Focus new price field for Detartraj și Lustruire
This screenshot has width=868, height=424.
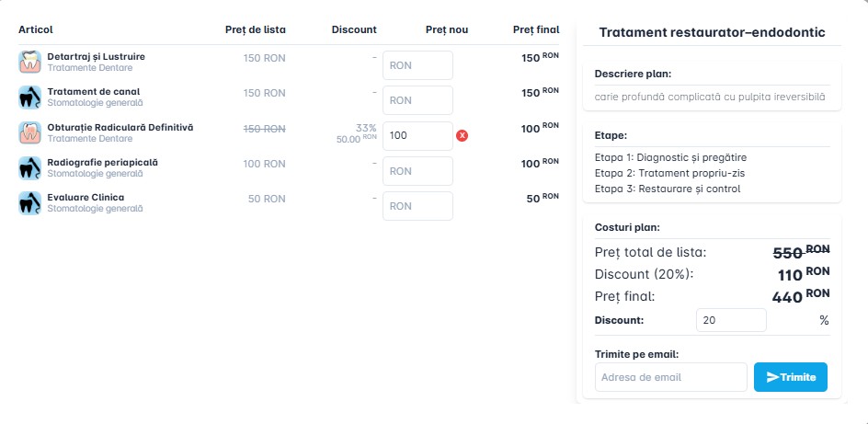417,65
